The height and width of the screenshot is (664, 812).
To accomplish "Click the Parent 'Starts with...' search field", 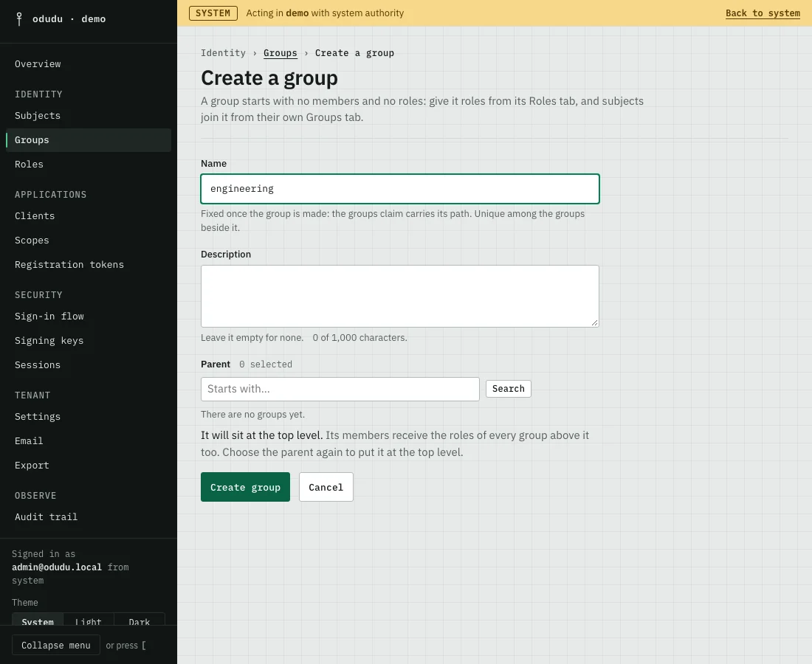I will pos(340,390).
